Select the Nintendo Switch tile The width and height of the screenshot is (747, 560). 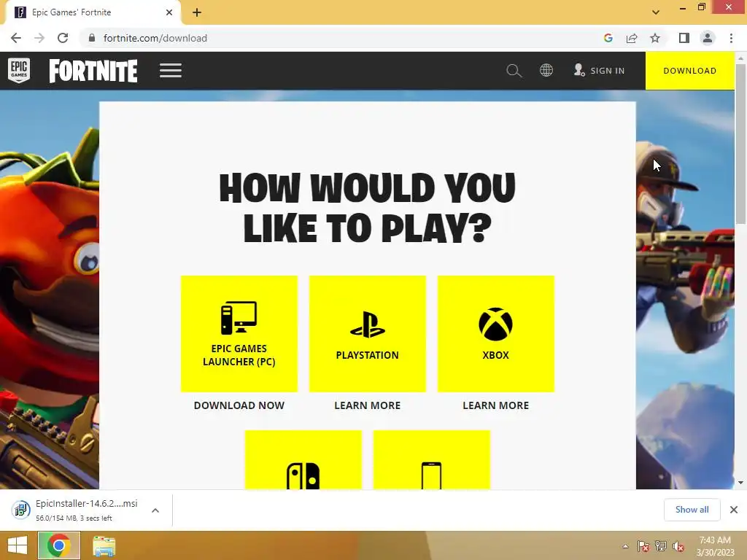303,460
